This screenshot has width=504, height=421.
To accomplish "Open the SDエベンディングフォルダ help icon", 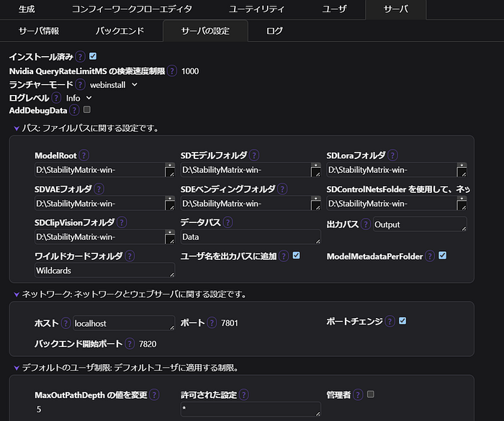I will 282,189.
